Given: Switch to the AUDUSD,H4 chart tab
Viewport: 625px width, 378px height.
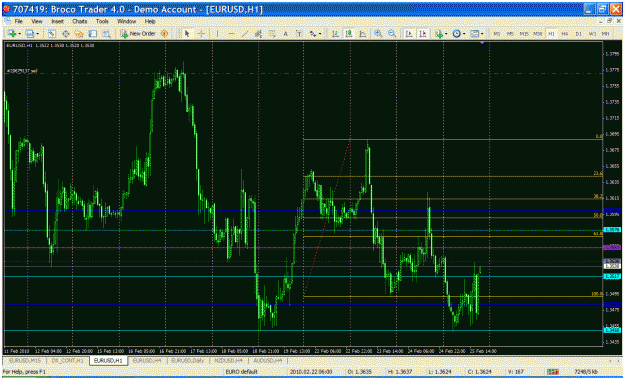Looking at the screenshot, I should click(x=267, y=360).
